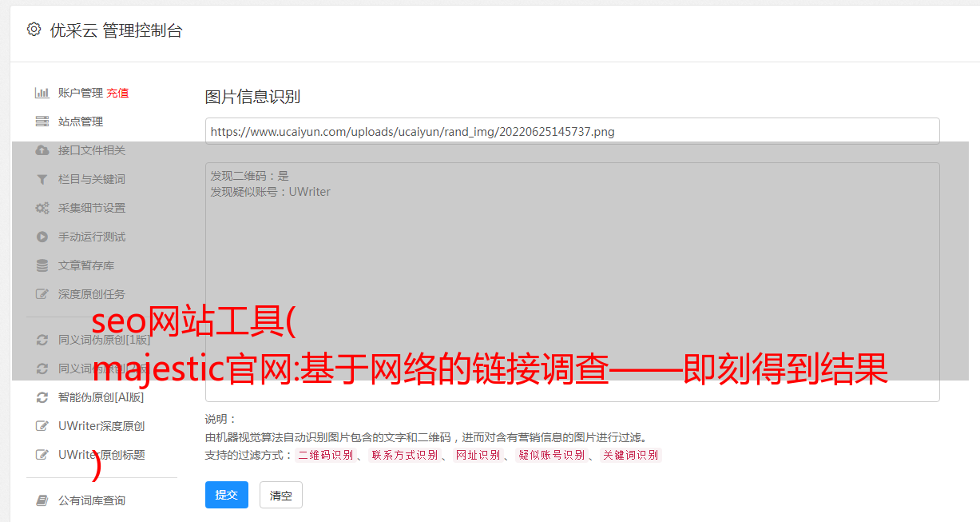This screenshot has width=980, height=522.
Task: Click the database icon for 文章暂存库
Action: 42,265
